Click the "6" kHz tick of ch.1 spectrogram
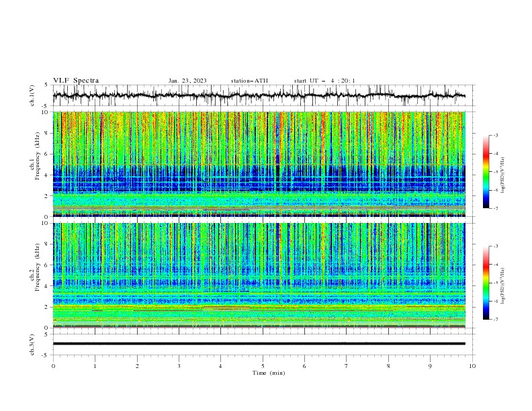The image size is (532, 411). (47, 154)
